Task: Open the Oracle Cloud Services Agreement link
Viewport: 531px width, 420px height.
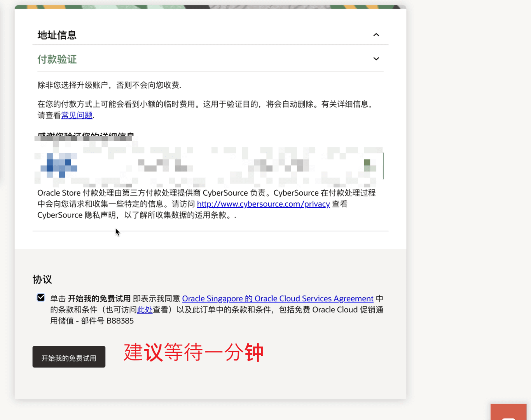Action: 278,298
